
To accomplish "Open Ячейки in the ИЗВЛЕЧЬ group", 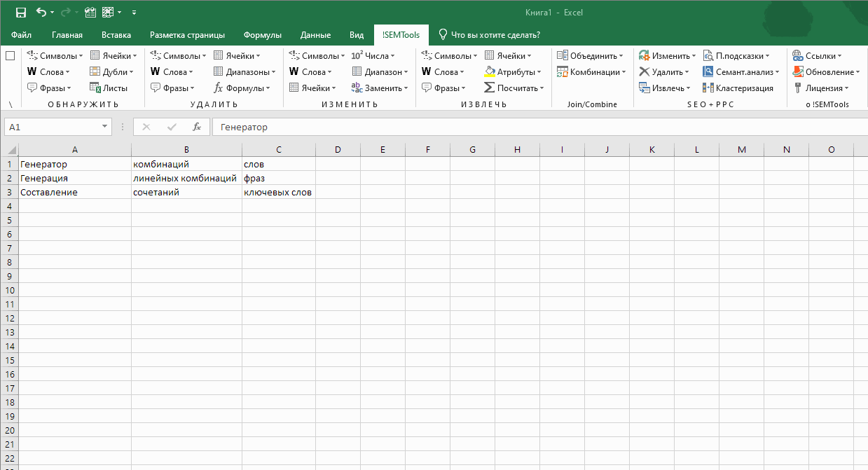I will tap(508, 55).
